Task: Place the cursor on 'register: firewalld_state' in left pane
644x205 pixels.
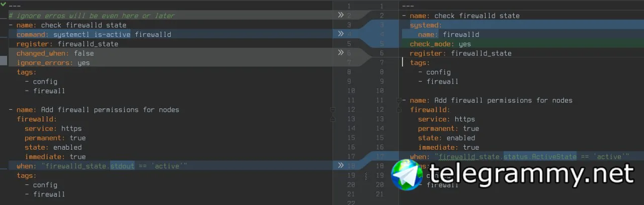Action: [x=67, y=44]
